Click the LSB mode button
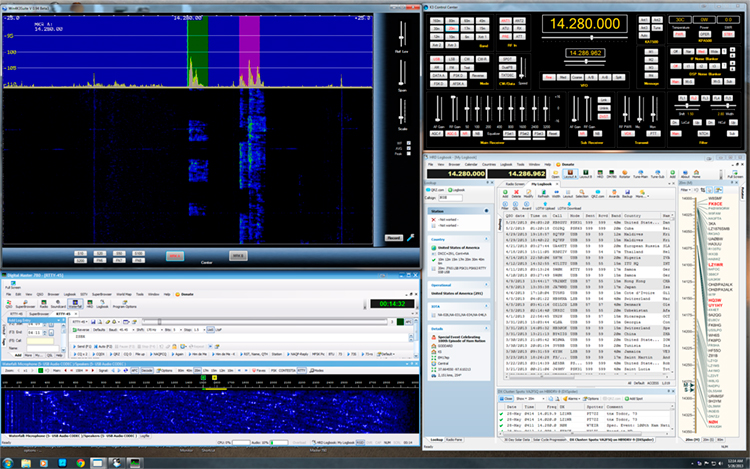This screenshot has width=750, height=469. click(x=451, y=58)
